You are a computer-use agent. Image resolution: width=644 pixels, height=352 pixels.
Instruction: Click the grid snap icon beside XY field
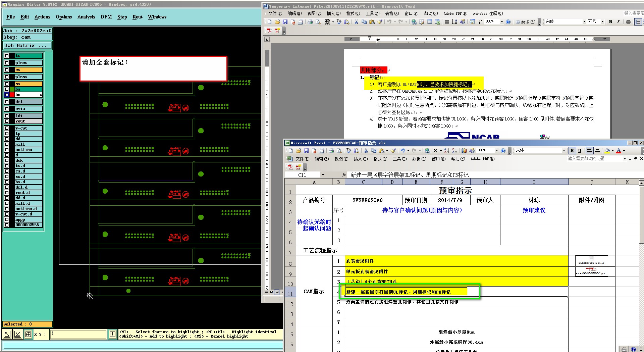tap(28, 334)
